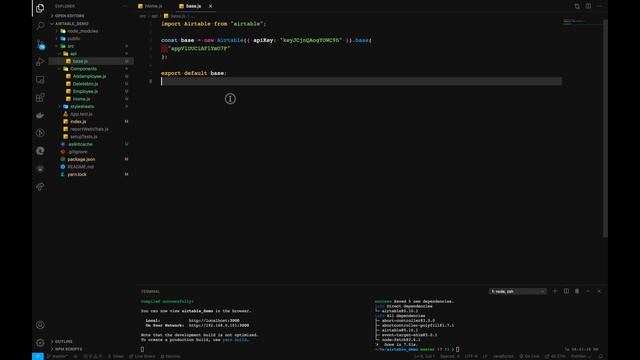
Task: Open the Source Control view with badge
Action: coord(40,44)
